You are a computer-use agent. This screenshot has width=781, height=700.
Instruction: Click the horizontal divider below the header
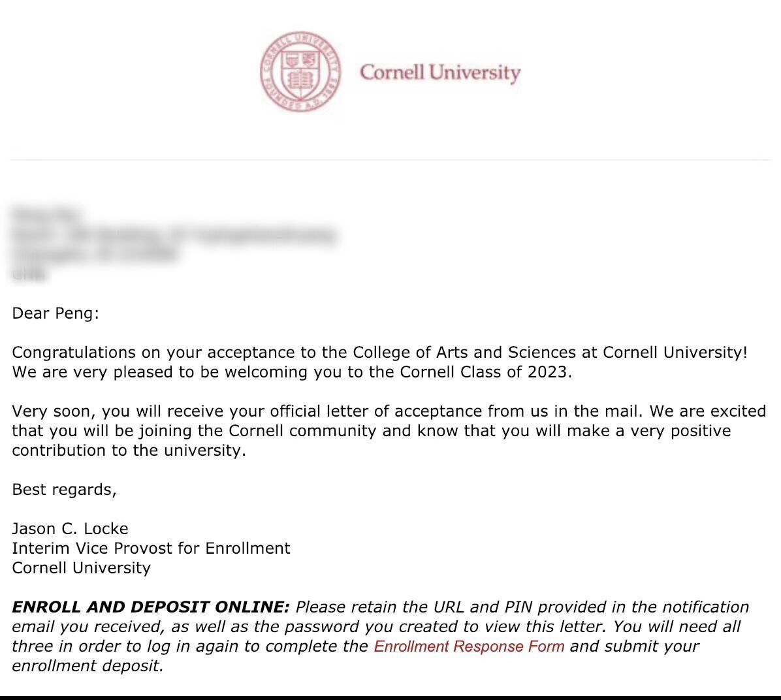tap(390, 159)
